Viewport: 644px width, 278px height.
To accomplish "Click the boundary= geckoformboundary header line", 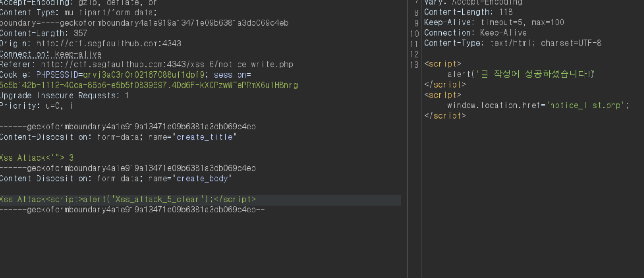I will (144, 23).
